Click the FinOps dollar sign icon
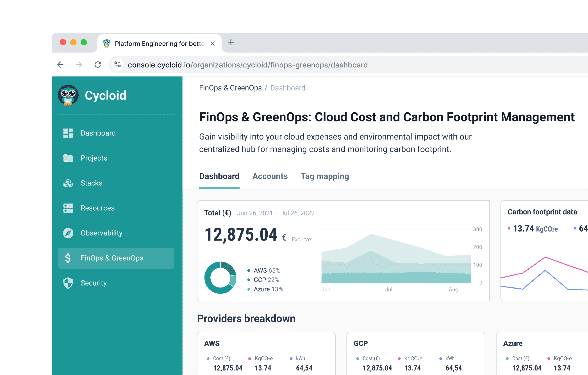This screenshot has height=375, width=588. click(x=68, y=258)
